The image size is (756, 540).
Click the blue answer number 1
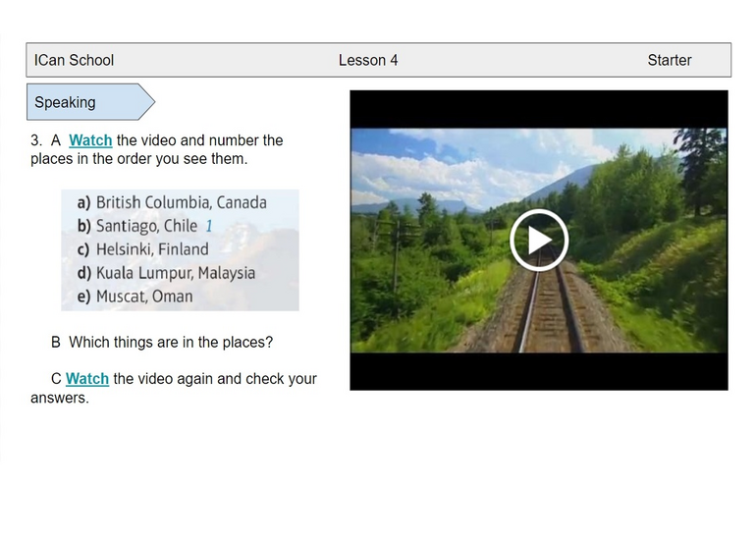tap(208, 226)
